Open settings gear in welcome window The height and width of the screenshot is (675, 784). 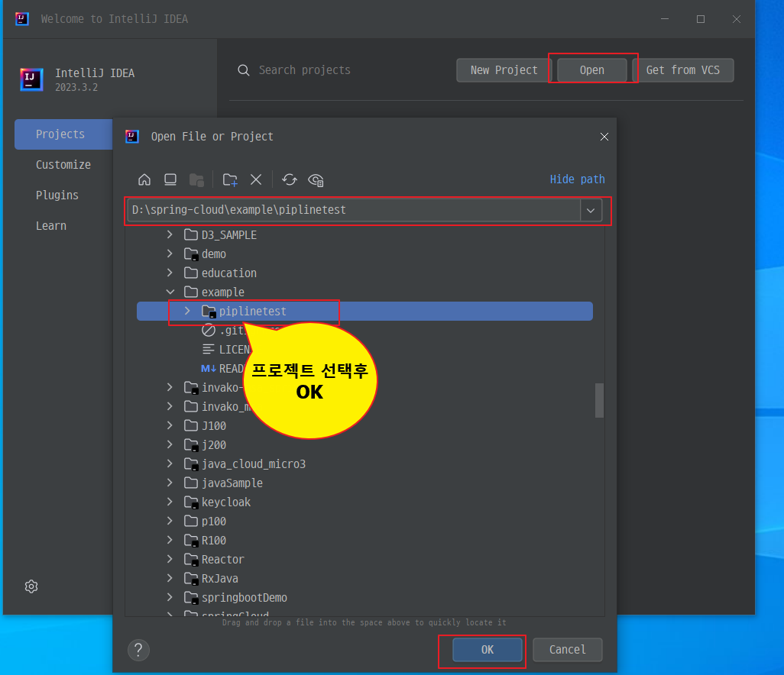coord(31,586)
